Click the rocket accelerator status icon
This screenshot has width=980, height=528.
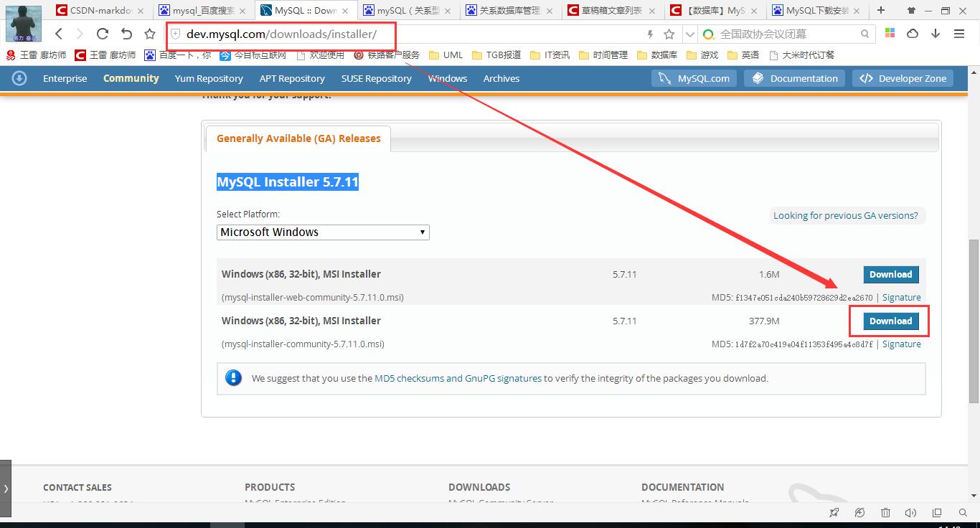(x=834, y=513)
